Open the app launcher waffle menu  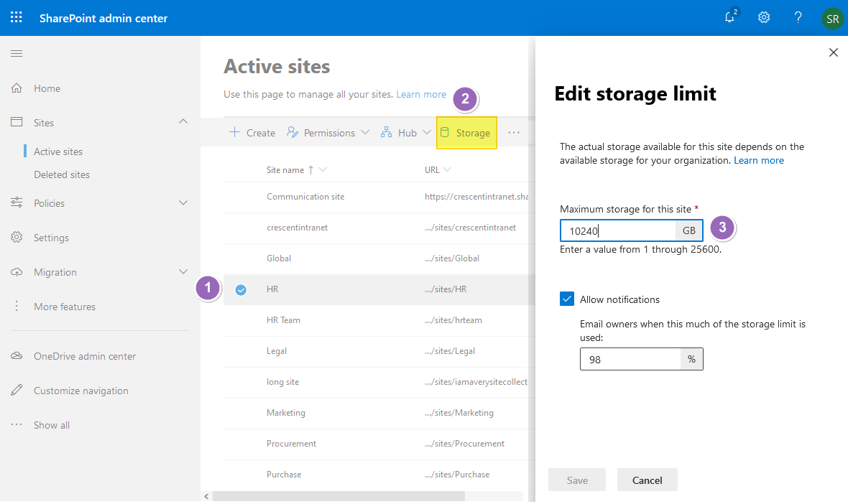click(x=16, y=17)
